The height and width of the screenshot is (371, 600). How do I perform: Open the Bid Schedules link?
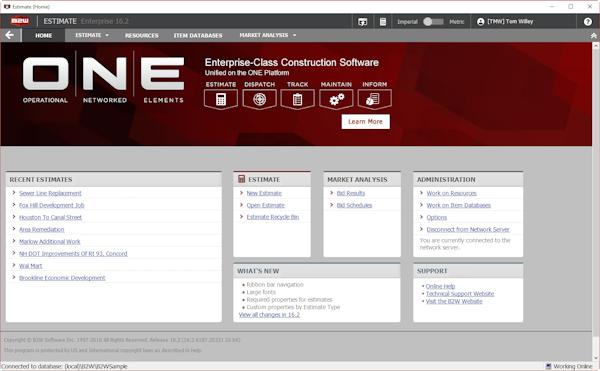pos(354,205)
